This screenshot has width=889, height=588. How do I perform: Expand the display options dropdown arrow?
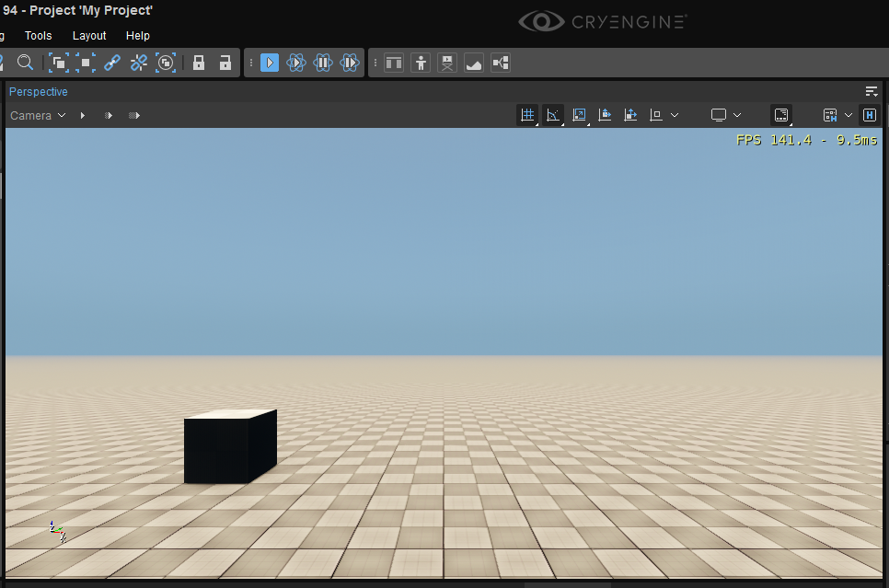point(737,115)
